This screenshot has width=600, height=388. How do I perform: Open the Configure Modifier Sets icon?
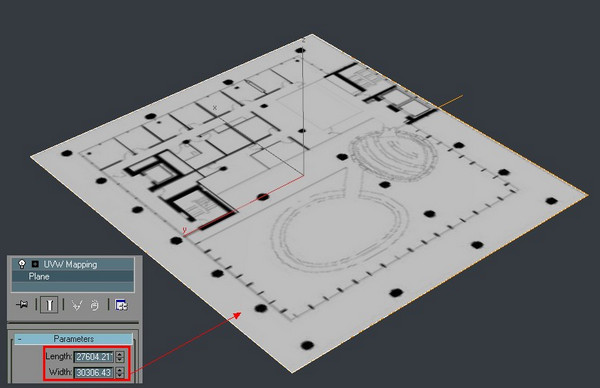(x=121, y=305)
